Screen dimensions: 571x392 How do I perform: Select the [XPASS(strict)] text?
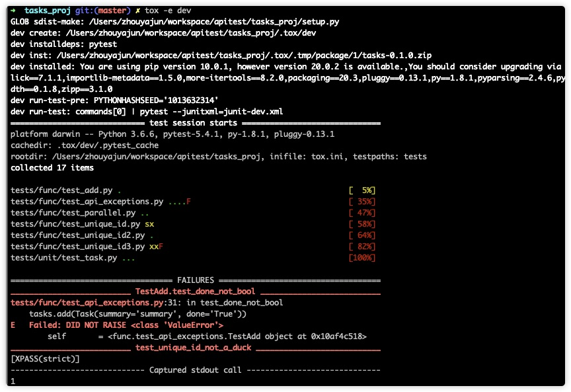tap(45, 359)
